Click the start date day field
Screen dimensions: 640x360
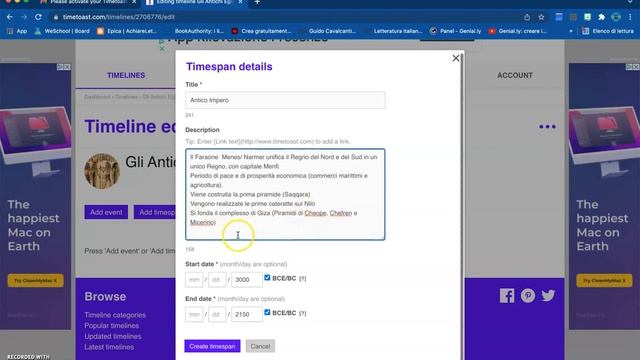click(217, 280)
